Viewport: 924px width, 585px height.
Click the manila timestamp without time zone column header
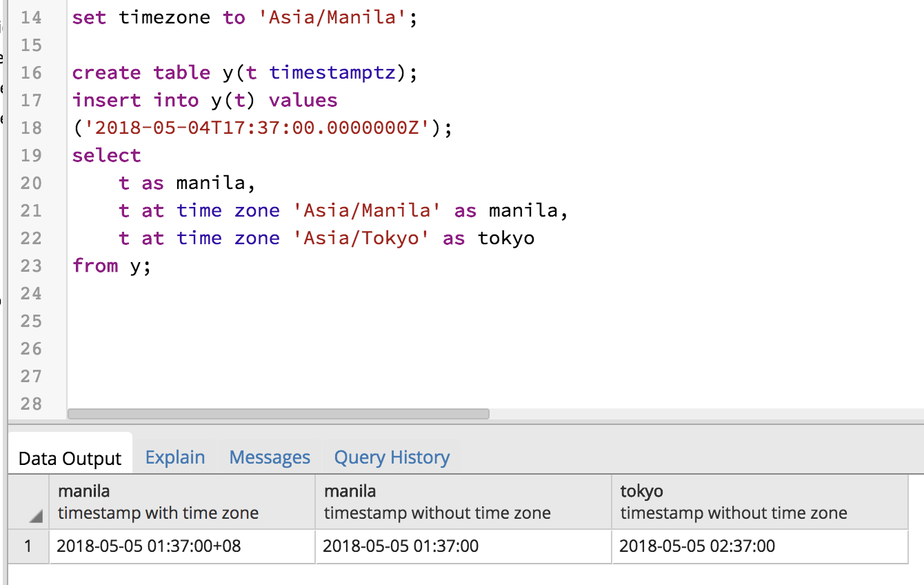pyautogui.click(x=462, y=501)
